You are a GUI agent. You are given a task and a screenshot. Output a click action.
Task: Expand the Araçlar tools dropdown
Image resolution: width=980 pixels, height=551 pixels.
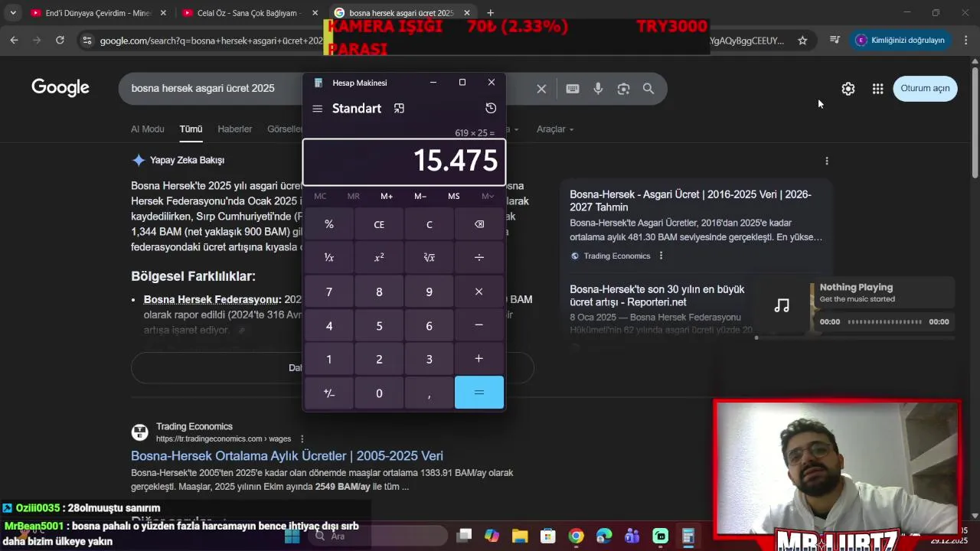[555, 129]
